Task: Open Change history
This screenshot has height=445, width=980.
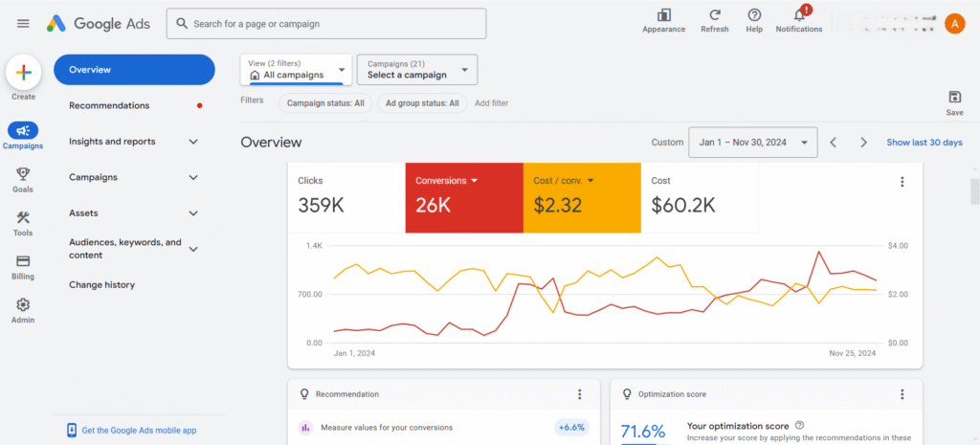Action: (x=101, y=285)
